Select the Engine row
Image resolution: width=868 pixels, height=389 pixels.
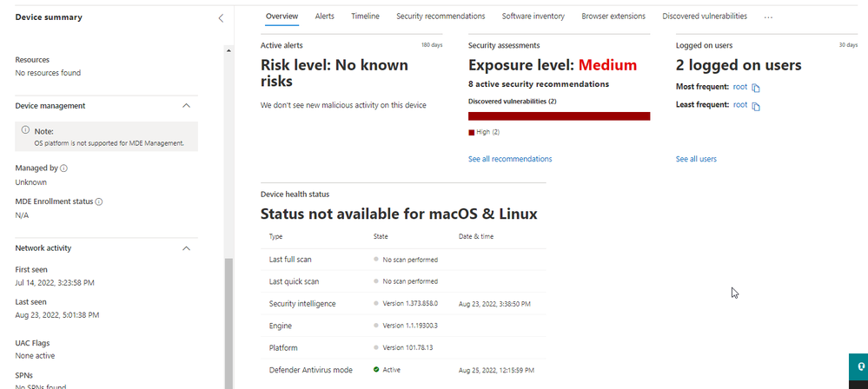point(403,326)
